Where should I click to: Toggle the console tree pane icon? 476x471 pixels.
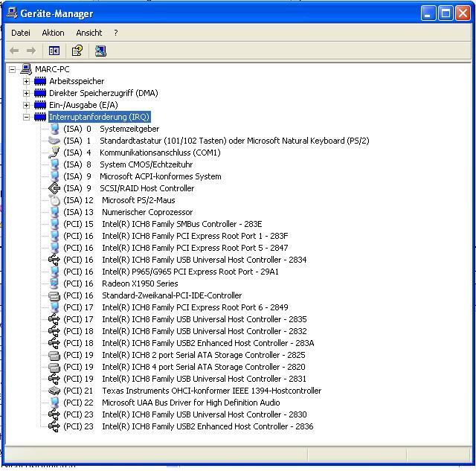[x=54, y=51]
